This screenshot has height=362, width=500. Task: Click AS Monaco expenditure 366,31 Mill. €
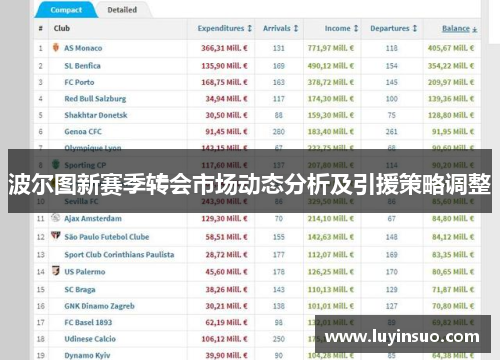pyautogui.click(x=224, y=48)
